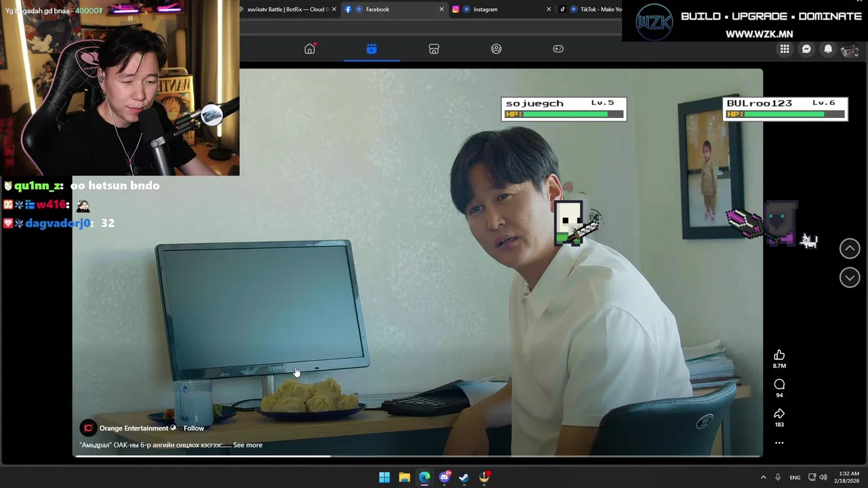Open reel more options ellipsis
Screen dimensions: 868x488
click(779, 443)
